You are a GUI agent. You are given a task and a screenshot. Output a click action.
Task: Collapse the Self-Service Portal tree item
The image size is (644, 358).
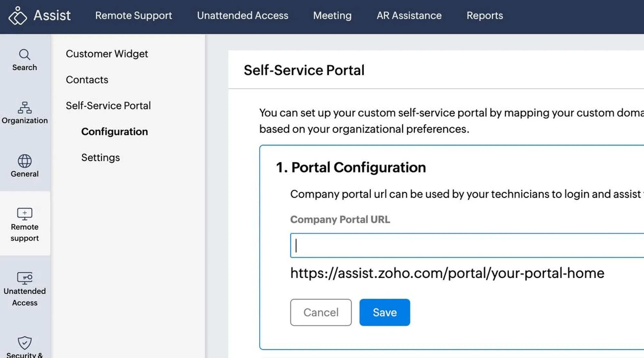108,106
